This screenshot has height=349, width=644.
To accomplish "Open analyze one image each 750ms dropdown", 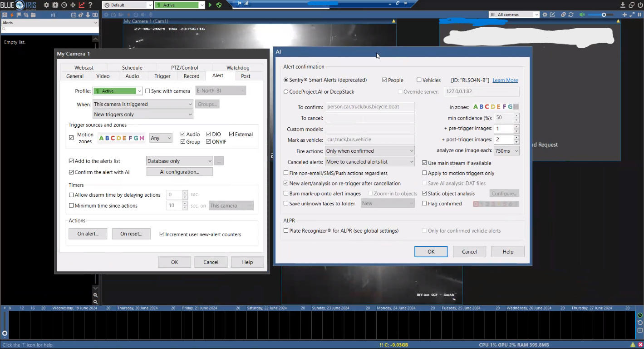I will point(506,151).
